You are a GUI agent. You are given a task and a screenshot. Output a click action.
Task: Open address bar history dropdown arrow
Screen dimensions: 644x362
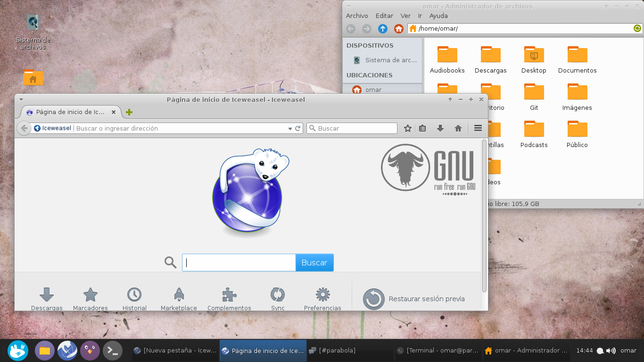pyautogui.click(x=290, y=128)
